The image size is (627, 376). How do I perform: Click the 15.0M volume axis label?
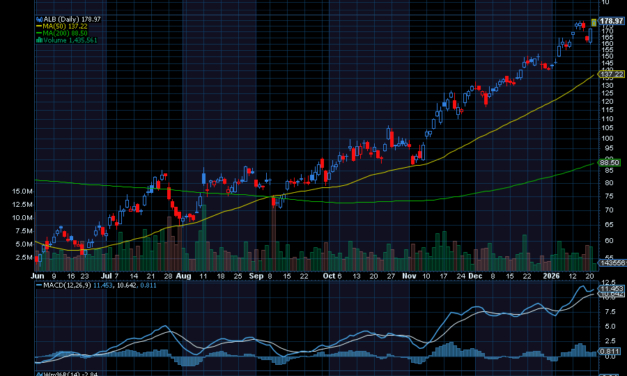22,191
